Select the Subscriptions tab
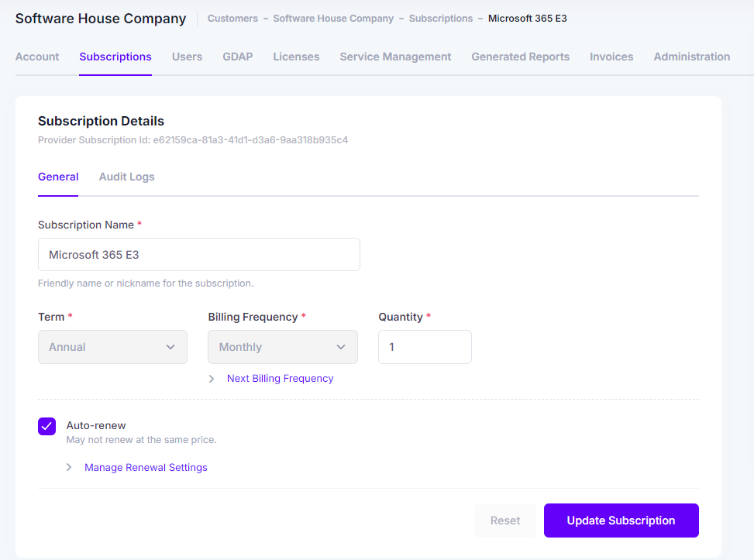 [x=115, y=57]
